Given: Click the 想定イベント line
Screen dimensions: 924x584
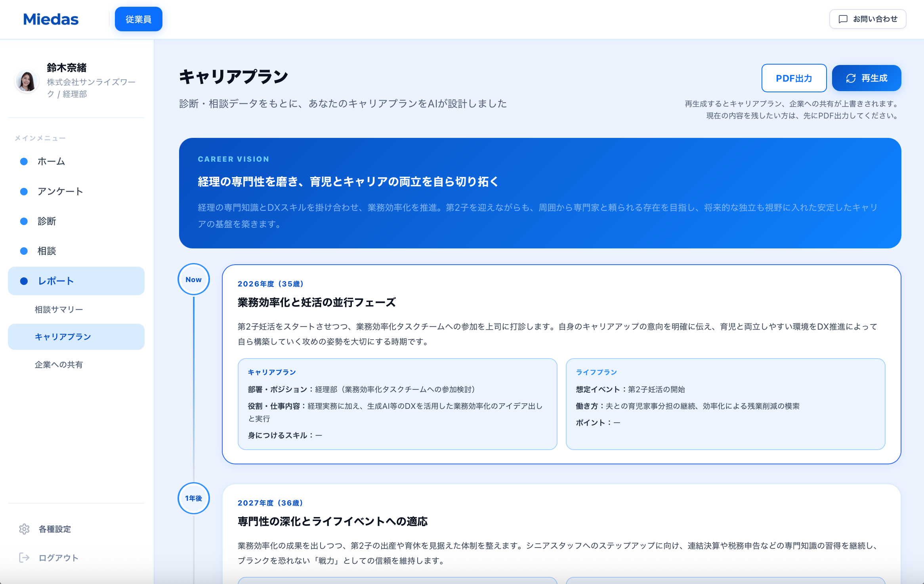Looking at the screenshot, I should point(630,389).
